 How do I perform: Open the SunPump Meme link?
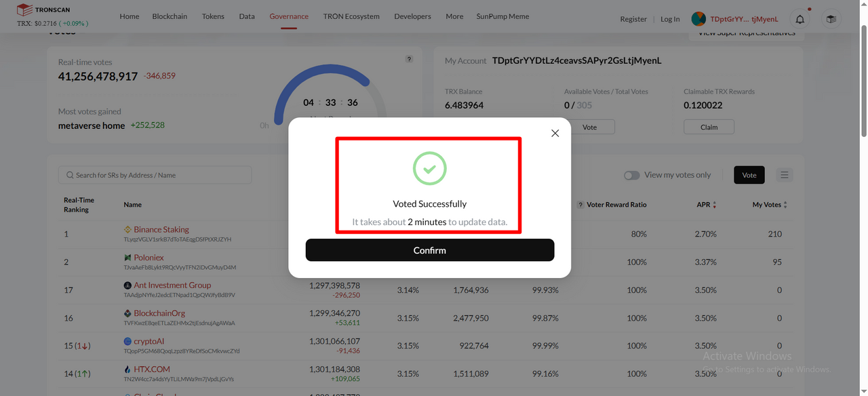[x=502, y=16]
